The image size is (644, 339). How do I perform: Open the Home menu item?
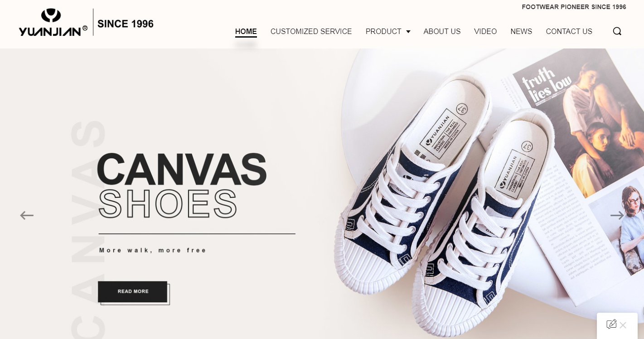click(246, 31)
